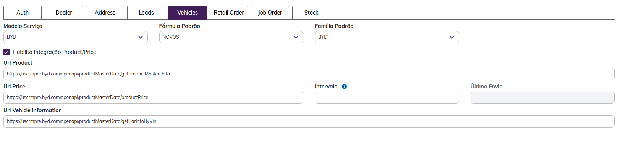The width and height of the screenshot is (644, 157).
Task: Open the Retail Order tab
Action: 229,13
